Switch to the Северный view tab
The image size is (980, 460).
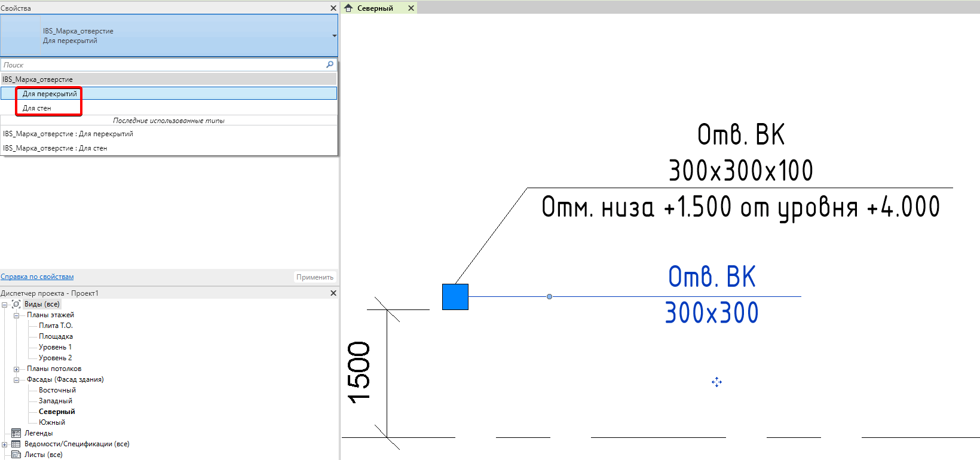pos(375,8)
